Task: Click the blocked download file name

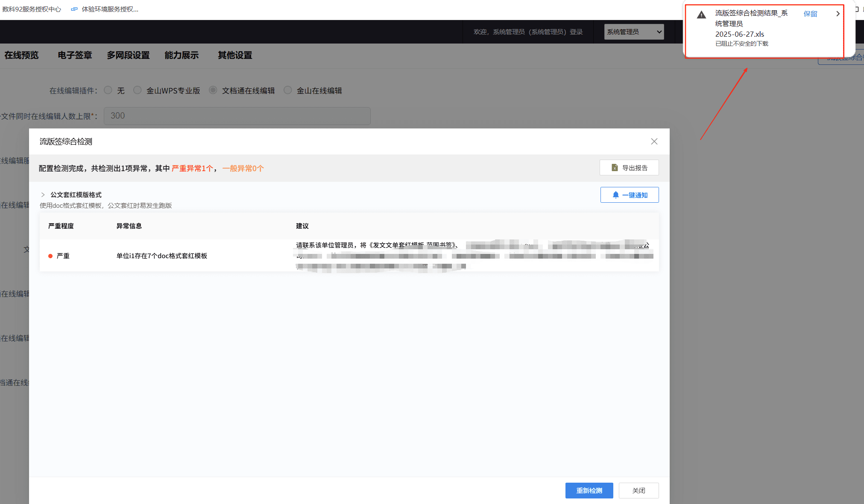Action: pos(751,24)
